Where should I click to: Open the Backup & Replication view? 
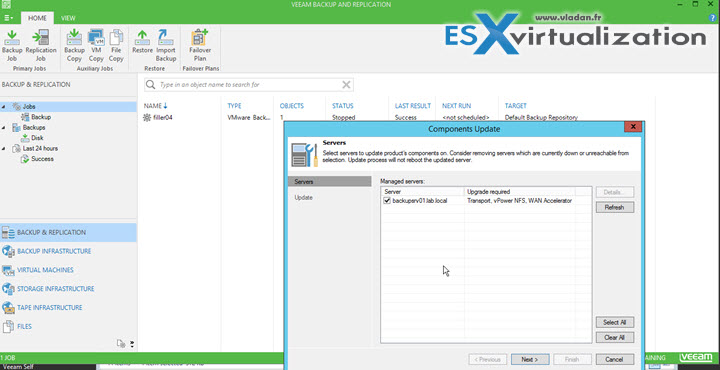pos(68,233)
